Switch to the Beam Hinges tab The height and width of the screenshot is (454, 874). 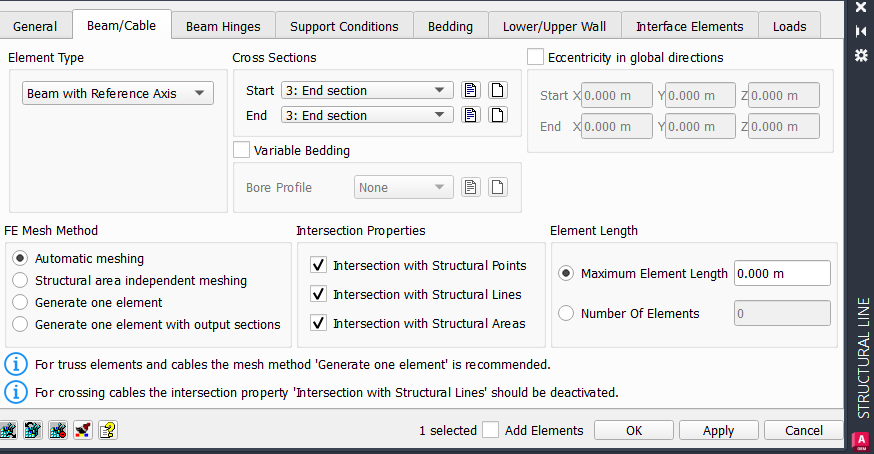coord(223,26)
